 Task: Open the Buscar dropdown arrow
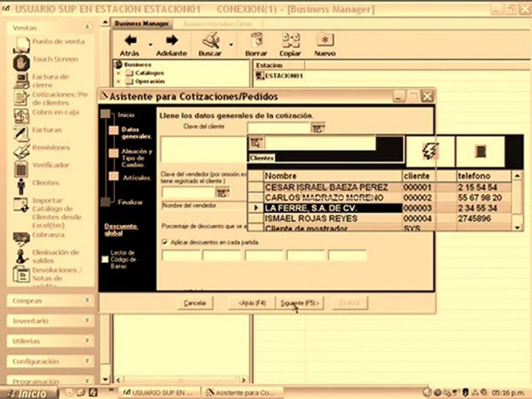(231, 45)
